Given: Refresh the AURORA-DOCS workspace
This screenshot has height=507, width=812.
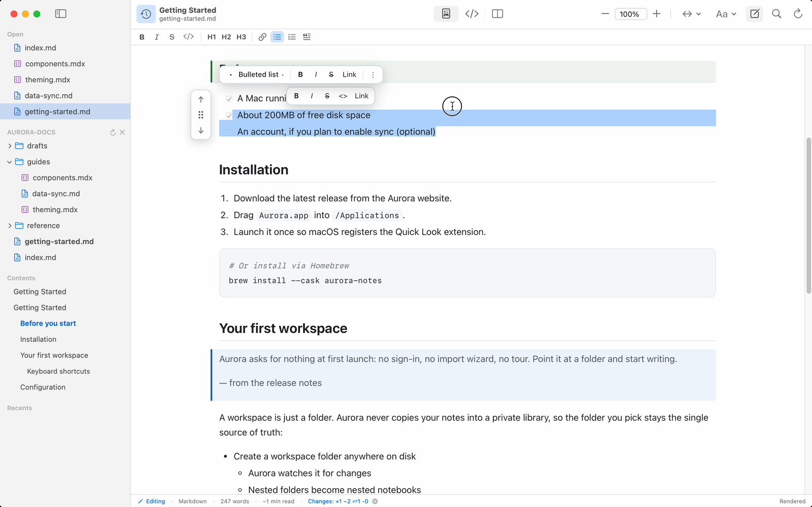Looking at the screenshot, I should [113, 132].
